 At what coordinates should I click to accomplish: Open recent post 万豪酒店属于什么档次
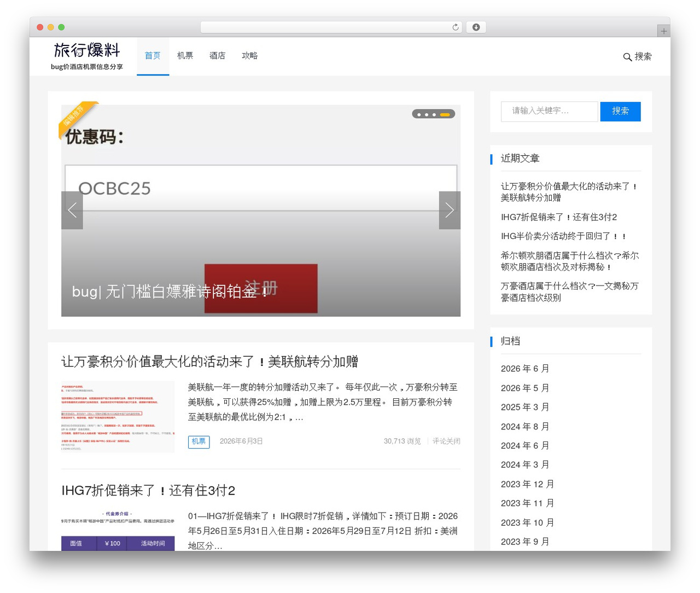[569, 292]
